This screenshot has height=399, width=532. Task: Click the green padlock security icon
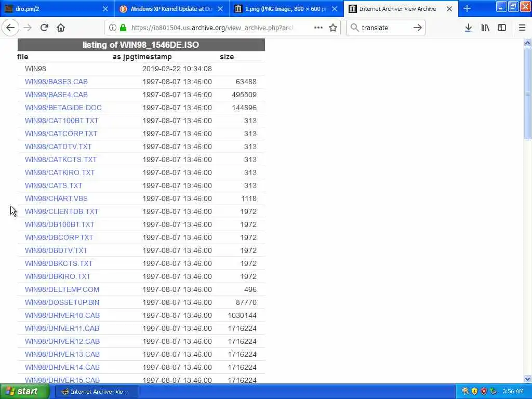click(123, 28)
